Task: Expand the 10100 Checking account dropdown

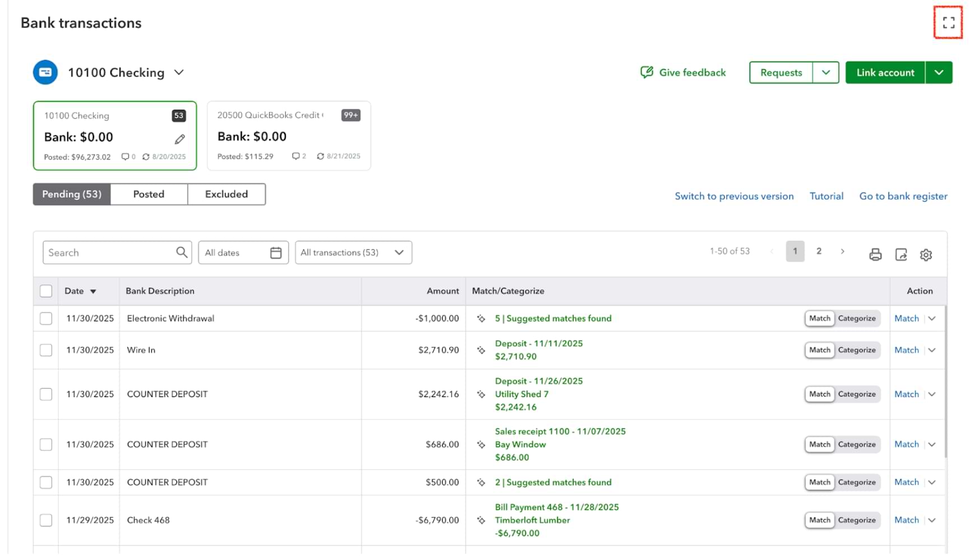Action: [x=179, y=72]
